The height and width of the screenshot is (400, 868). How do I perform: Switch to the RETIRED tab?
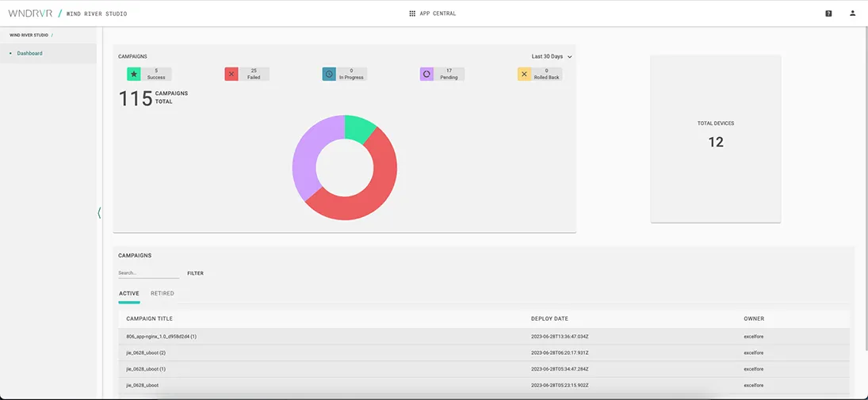163,294
